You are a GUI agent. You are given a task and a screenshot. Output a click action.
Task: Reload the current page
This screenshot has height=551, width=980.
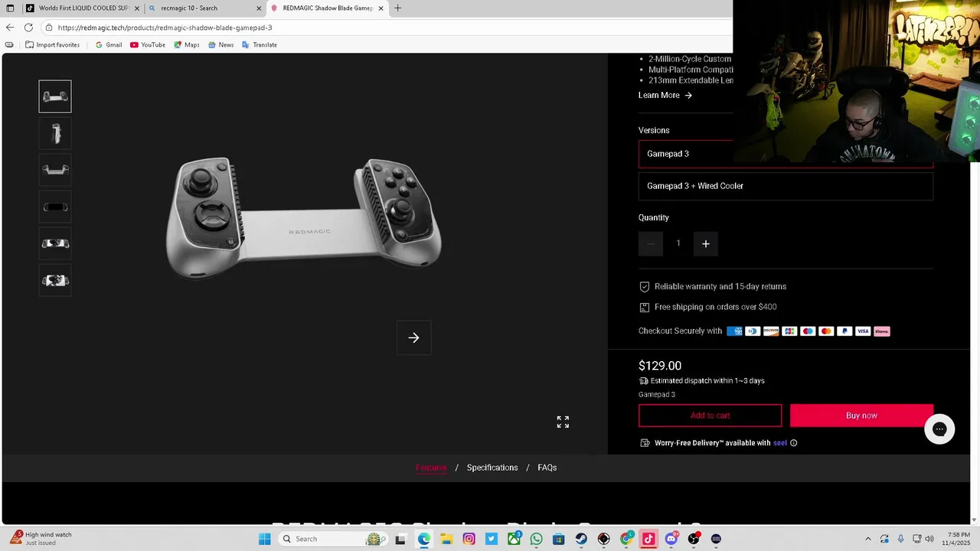pos(28,28)
